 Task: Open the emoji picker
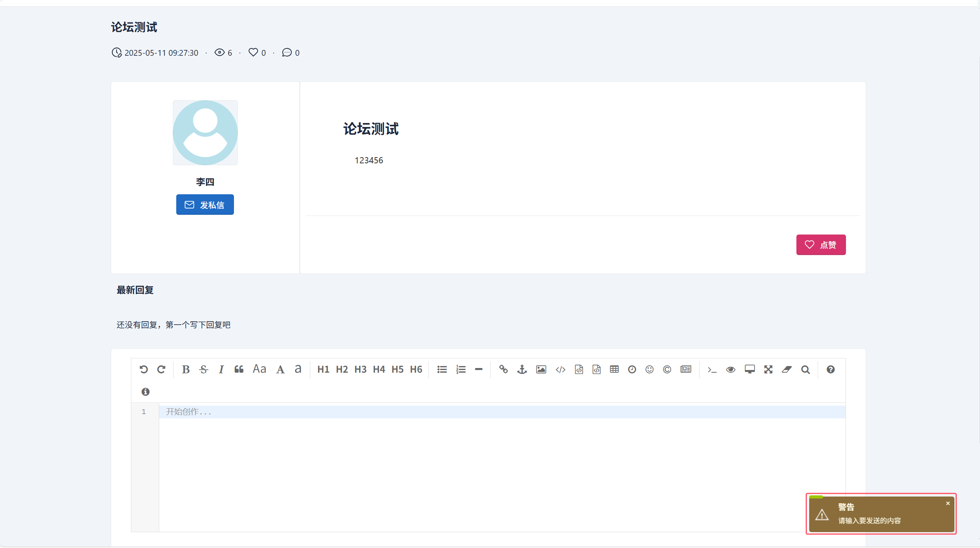pyautogui.click(x=650, y=370)
